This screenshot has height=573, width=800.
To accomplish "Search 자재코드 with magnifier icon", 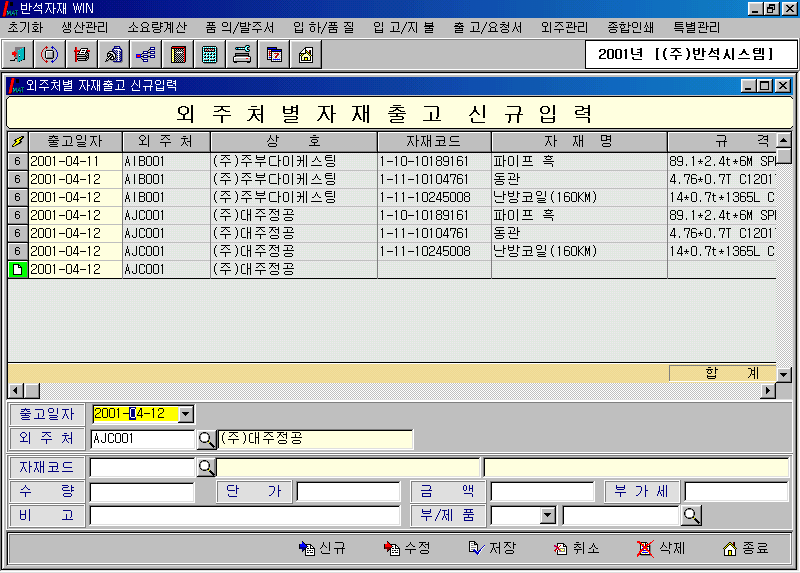I will click(x=206, y=467).
